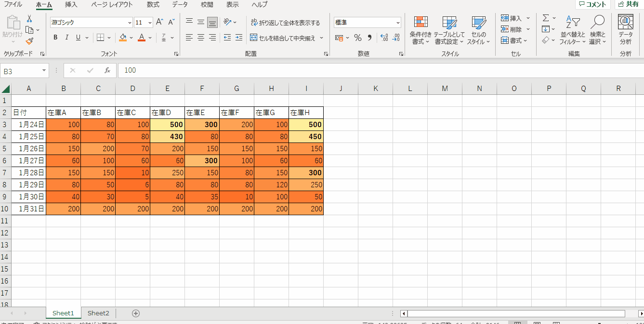Click the Decrease Font Size icon
Viewport: 644px width, 324px height.
171,22
